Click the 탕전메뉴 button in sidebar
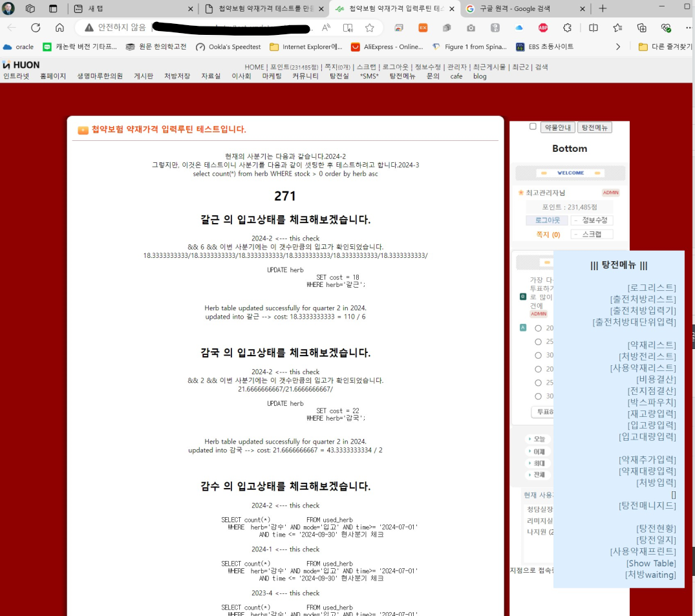Screen dimensions: 695x616 tap(594, 127)
